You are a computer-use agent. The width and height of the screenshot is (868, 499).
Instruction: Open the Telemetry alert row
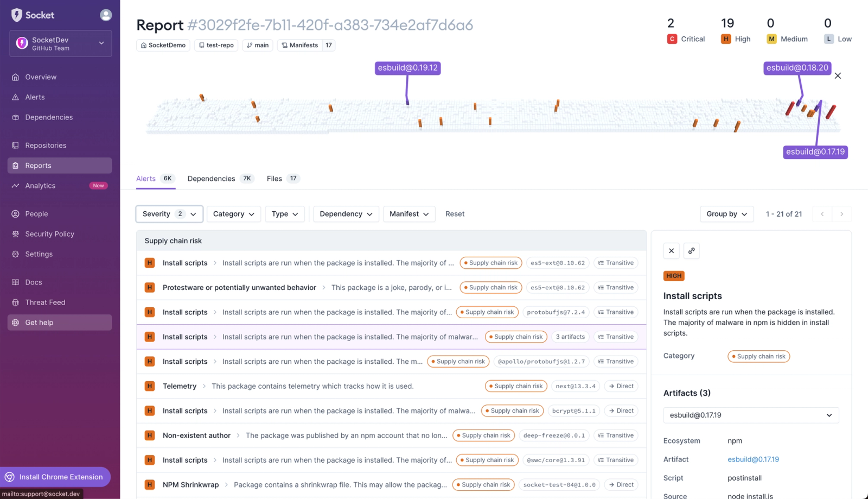pyautogui.click(x=391, y=386)
